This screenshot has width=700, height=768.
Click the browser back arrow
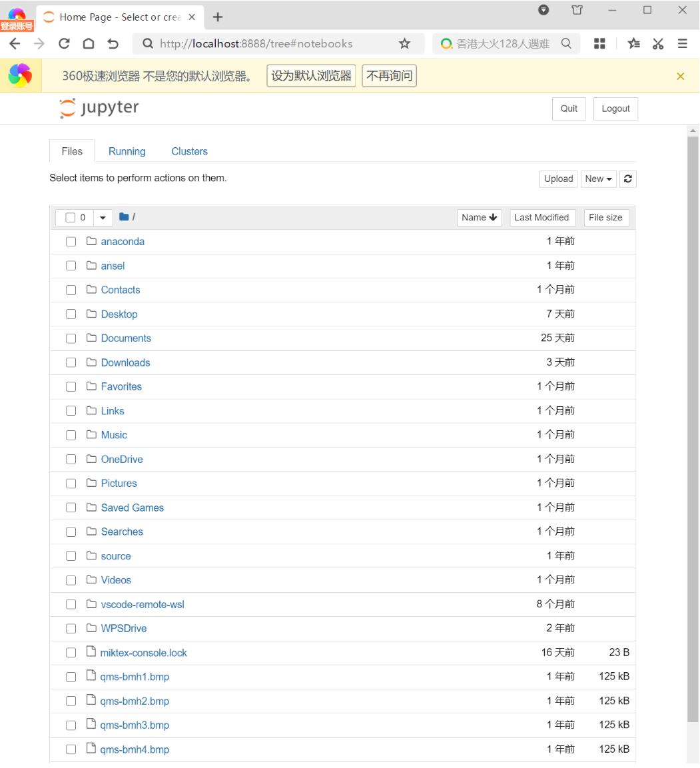coord(15,43)
